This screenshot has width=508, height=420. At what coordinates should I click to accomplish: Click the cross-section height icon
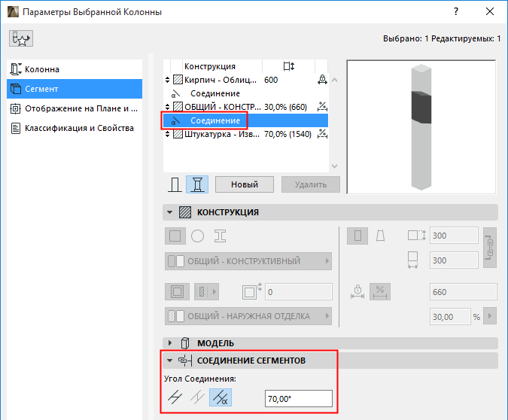(x=416, y=236)
